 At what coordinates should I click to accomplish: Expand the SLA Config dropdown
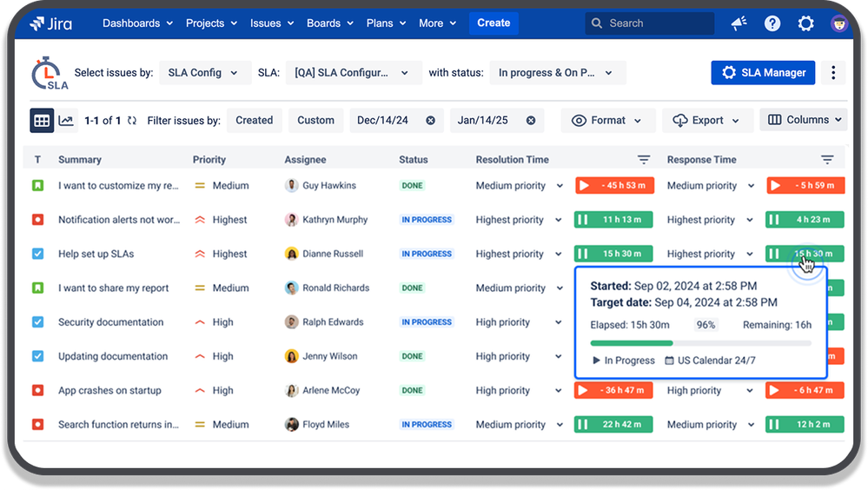click(x=205, y=72)
